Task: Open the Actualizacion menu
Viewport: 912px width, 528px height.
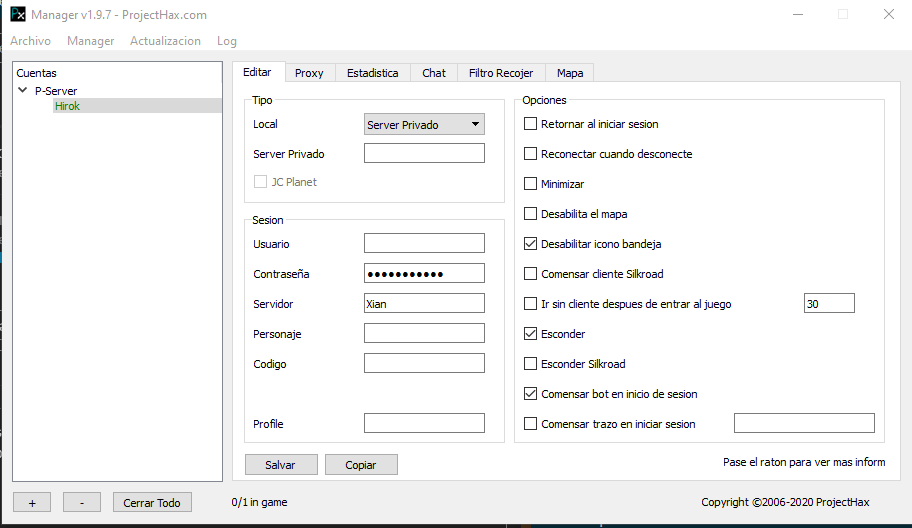Action: coord(165,41)
